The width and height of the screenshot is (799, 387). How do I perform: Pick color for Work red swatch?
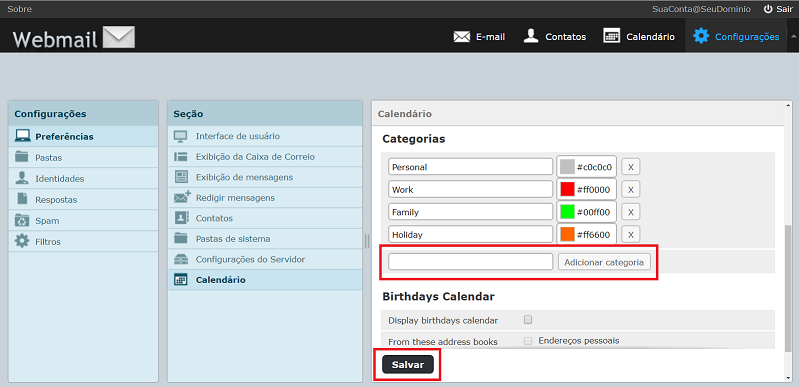[567, 189]
